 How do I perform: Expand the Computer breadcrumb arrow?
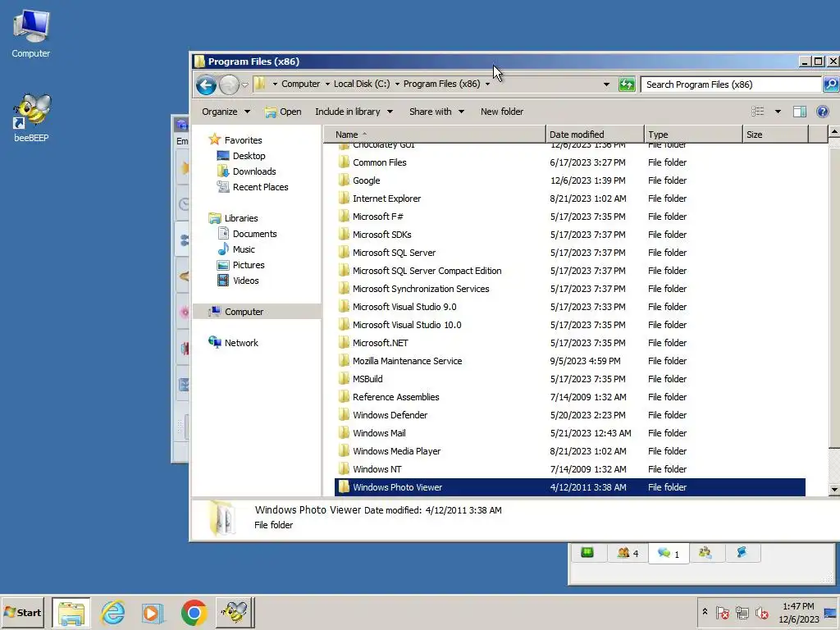[327, 84]
